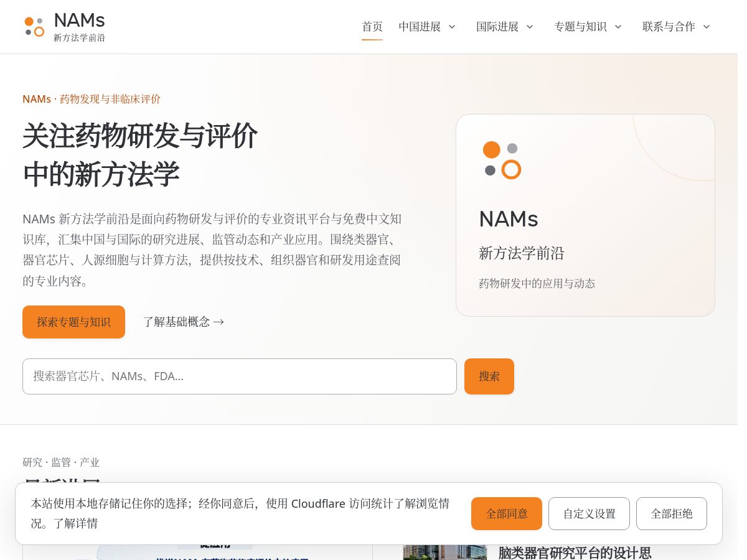Image resolution: width=747 pixels, height=560 pixels.
Task: Click the 研究 · 监管 · 产业 label
Action: [61, 462]
